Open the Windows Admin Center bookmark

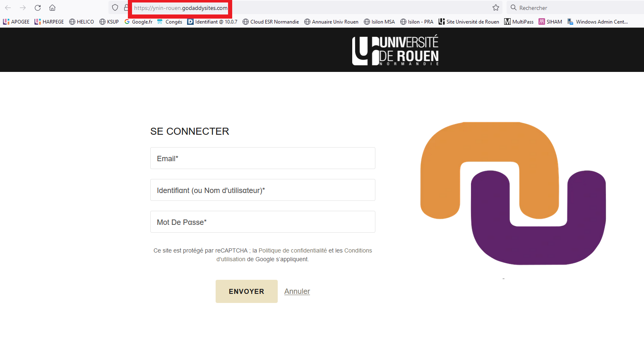tap(598, 22)
